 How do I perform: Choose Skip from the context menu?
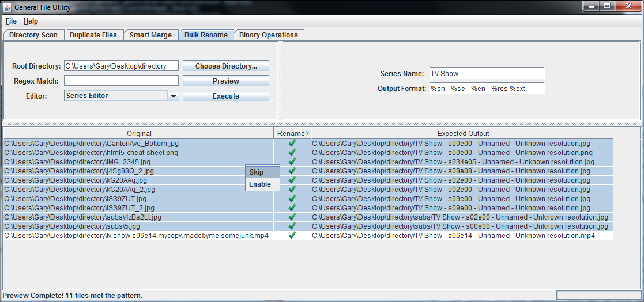[257, 172]
